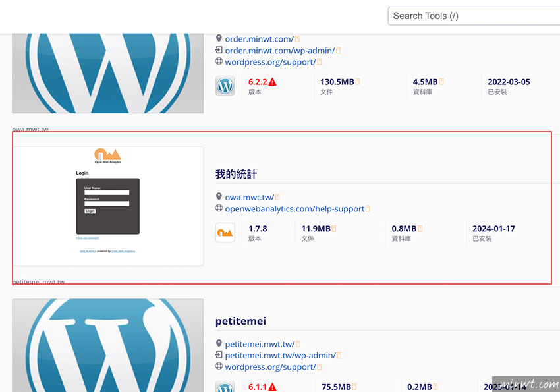560x392 pixels.
Task: Open the OWA login screenshot thumbnail
Action: (x=108, y=206)
